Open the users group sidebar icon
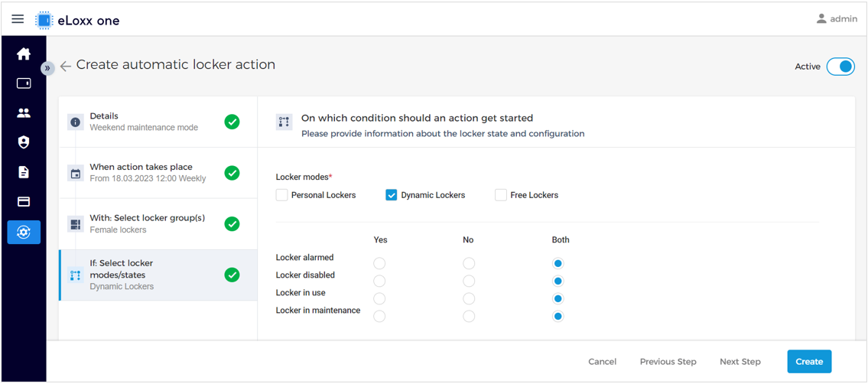Image resolution: width=868 pixels, height=384 pixels. click(x=23, y=113)
